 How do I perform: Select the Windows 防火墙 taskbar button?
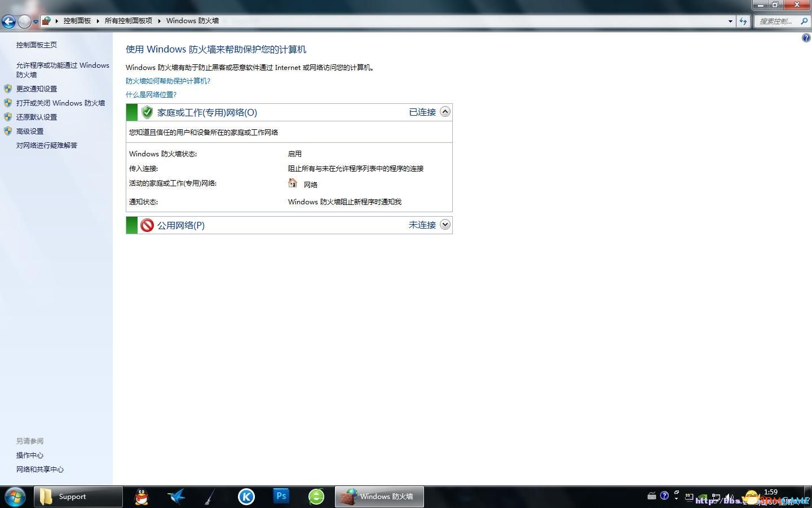[379, 497]
